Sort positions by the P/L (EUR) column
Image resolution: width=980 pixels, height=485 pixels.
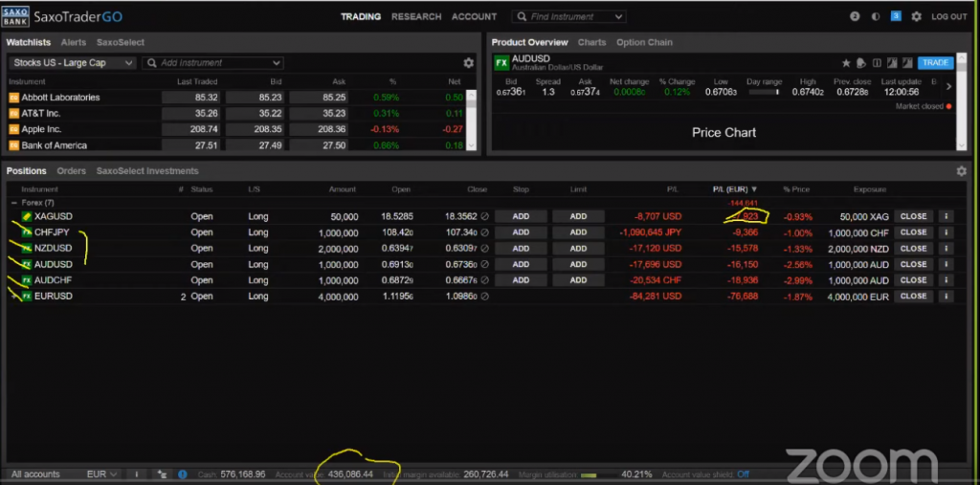[735, 189]
